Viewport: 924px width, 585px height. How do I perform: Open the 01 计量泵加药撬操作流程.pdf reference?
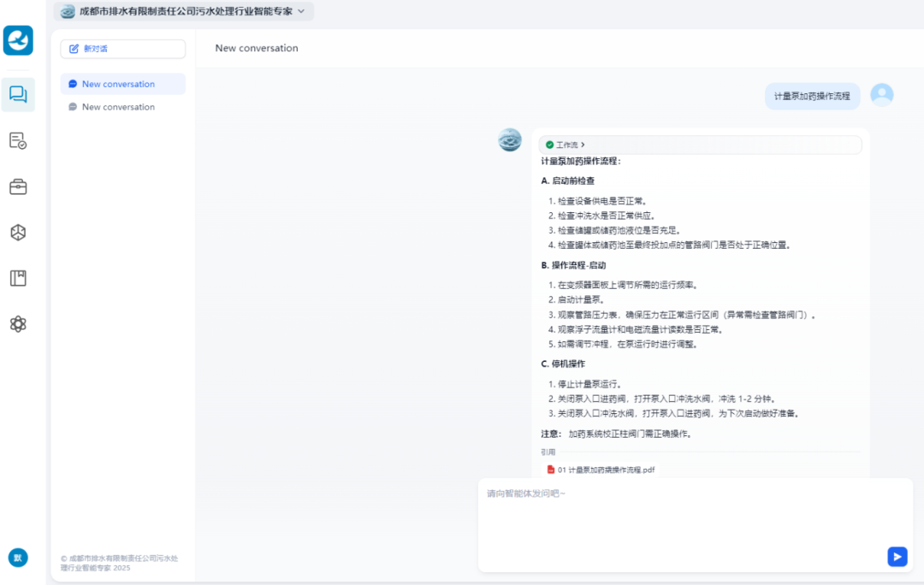click(x=601, y=470)
